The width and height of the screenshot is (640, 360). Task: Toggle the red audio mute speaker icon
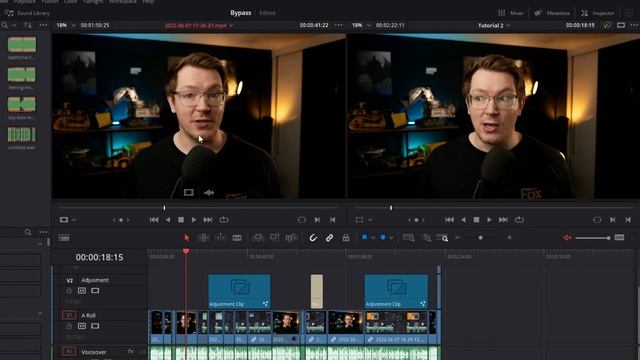click(x=567, y=238)
